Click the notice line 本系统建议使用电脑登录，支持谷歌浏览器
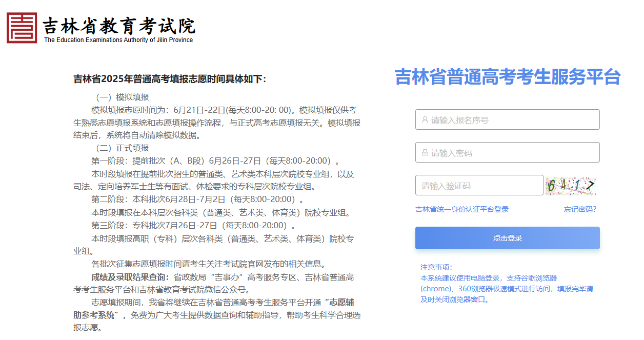This screenshot has width=644, height=340. (489, 278)
